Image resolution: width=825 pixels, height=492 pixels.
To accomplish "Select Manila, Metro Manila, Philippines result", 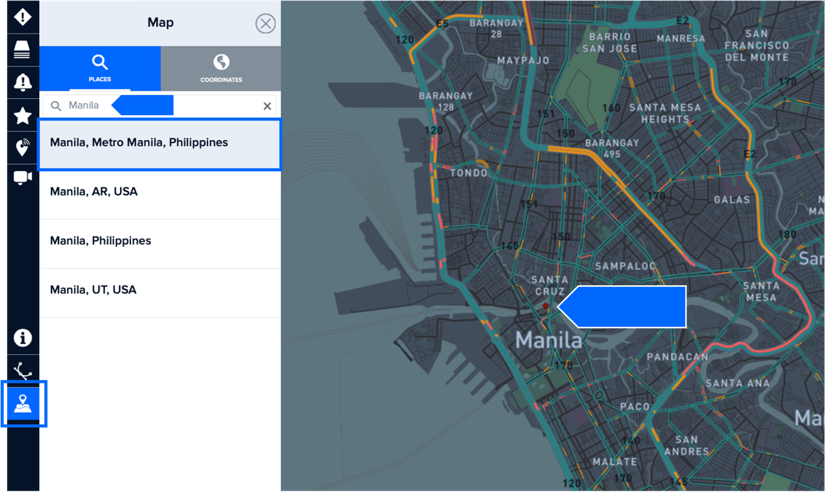I will [160, 143].
